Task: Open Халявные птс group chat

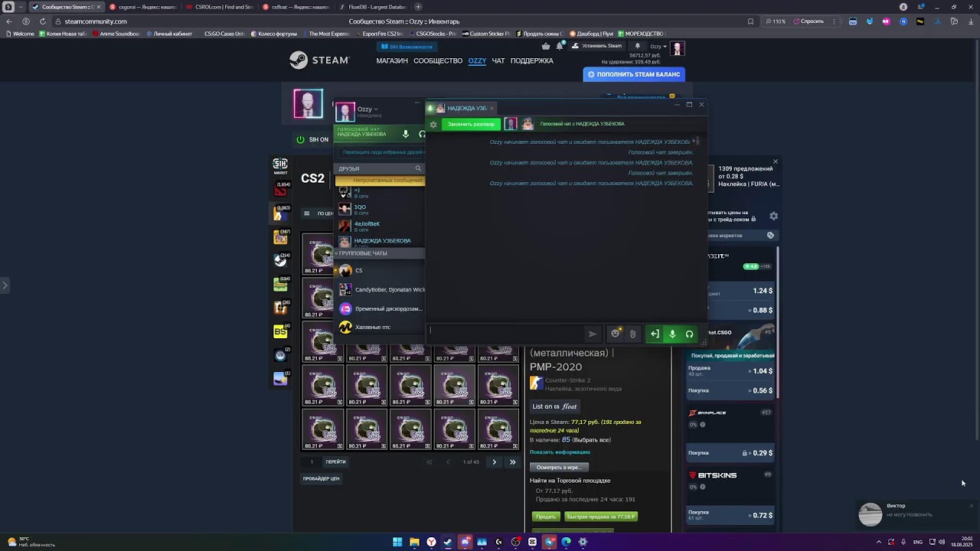Action: pyautogui.click(x=379, y=327)
